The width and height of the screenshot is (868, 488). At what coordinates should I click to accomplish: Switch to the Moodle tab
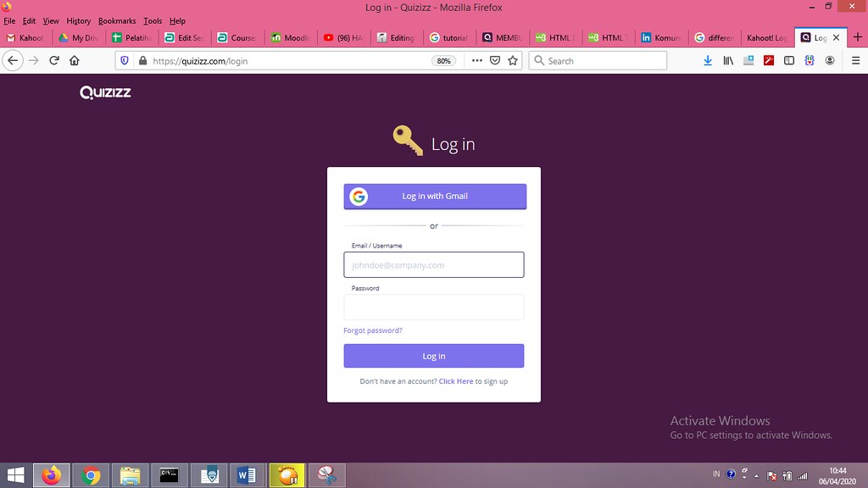pyautogui.click(x=291, y=37)
